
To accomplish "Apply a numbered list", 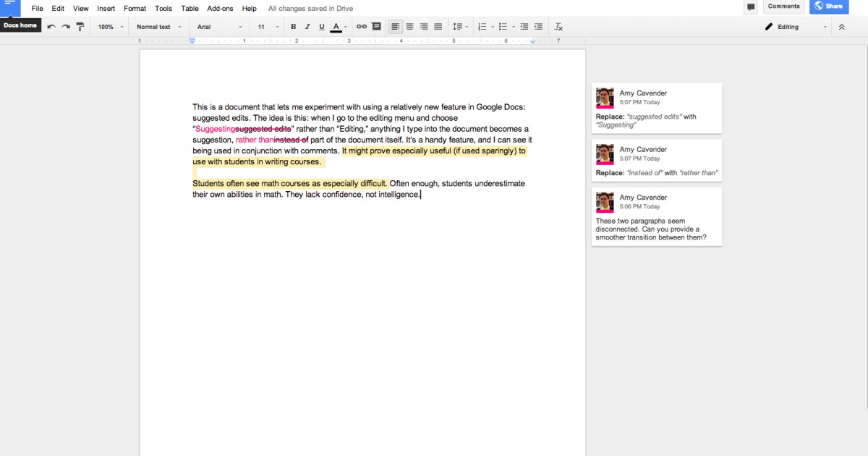I will pyautogui.click(x=482, y=26).
